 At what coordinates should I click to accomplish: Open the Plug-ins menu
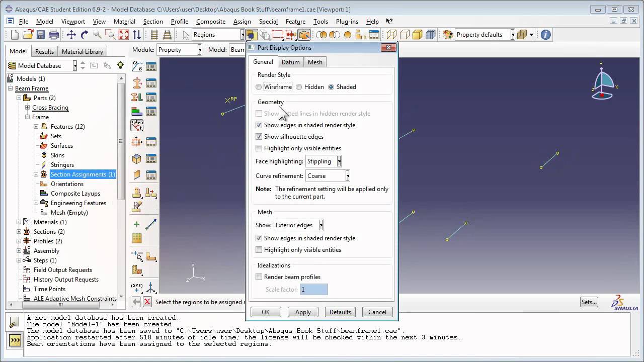tap(347, 22)
